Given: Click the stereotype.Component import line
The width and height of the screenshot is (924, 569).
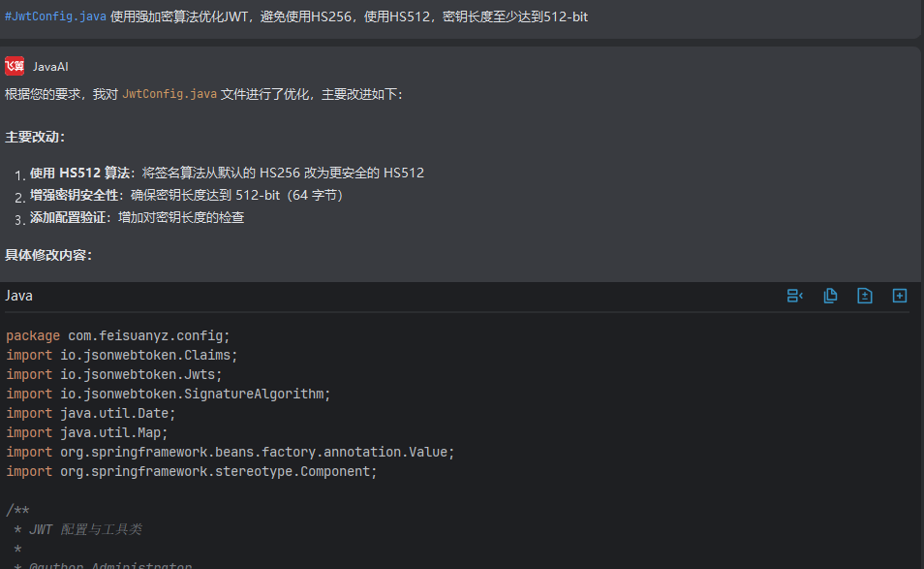Looking at the screenshot, I should tap(191, 471).
